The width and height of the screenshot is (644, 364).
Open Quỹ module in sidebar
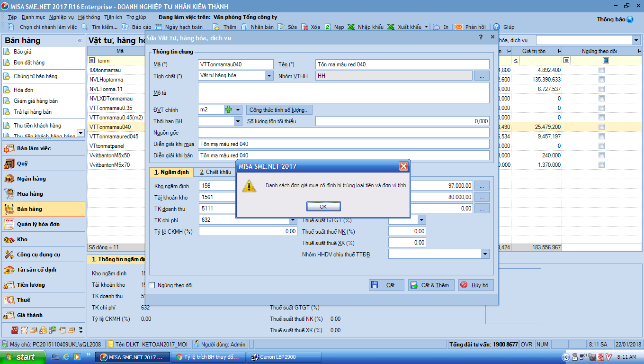[43, 164]
